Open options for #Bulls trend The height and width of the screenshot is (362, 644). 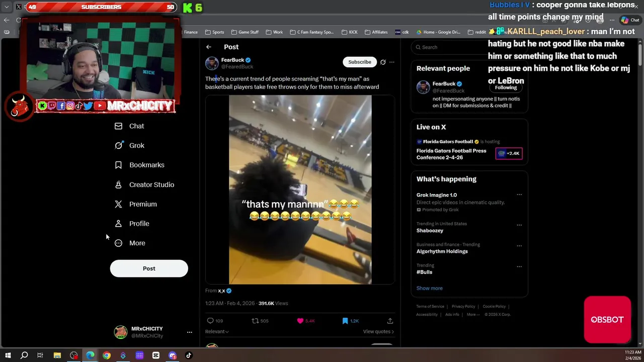pos(519,266)
